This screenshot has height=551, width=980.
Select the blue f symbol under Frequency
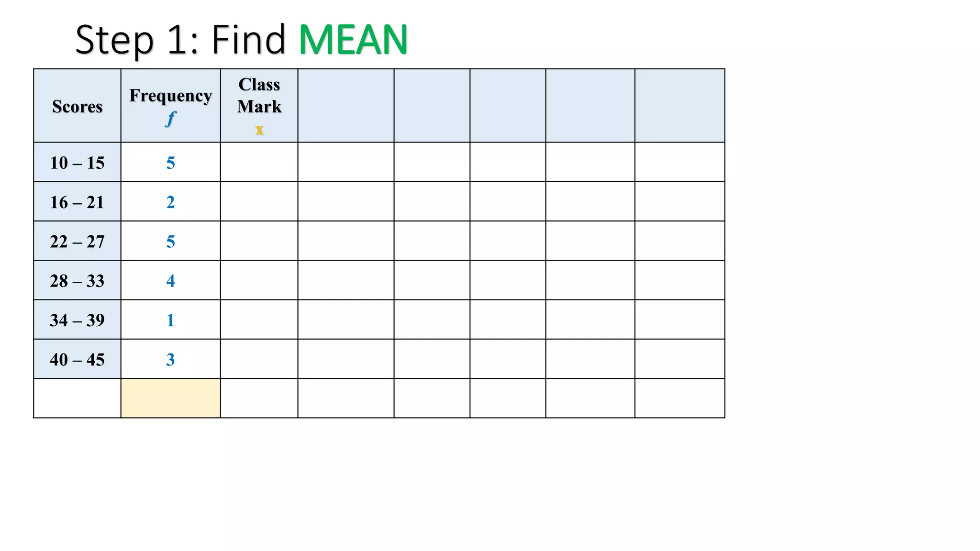click(x=171, y=118)
